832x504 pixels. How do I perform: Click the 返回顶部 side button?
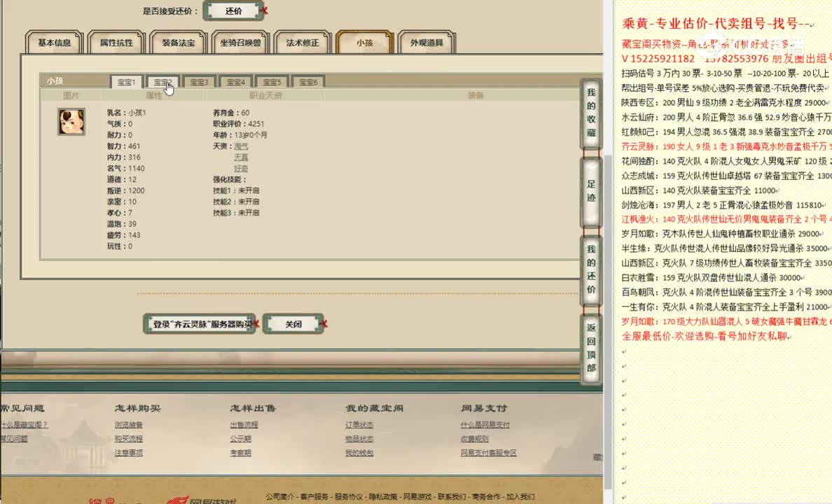[591, 348]
